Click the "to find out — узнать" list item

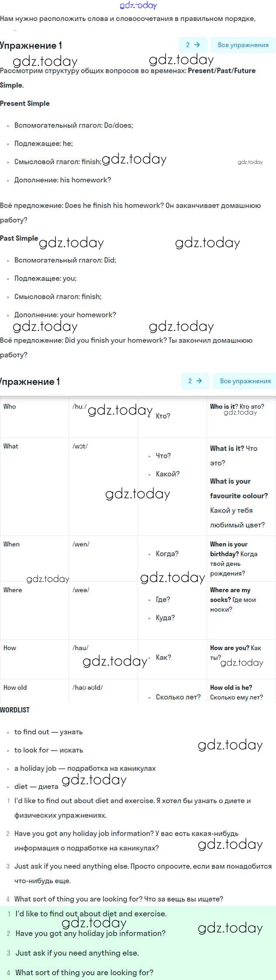(48, 732)
